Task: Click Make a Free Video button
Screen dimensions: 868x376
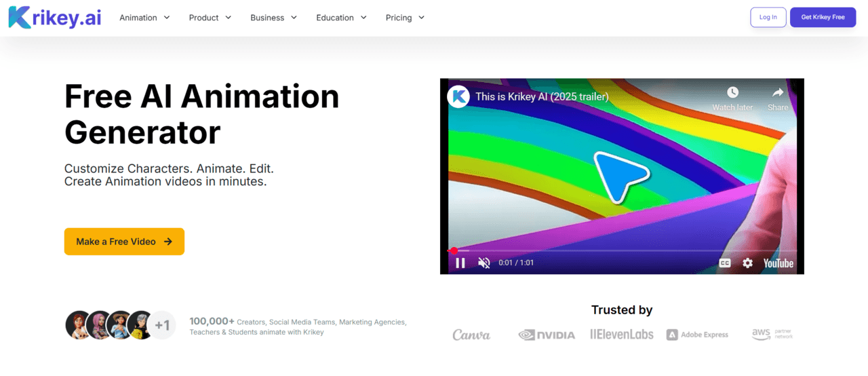Action: [x=124, y=242]
